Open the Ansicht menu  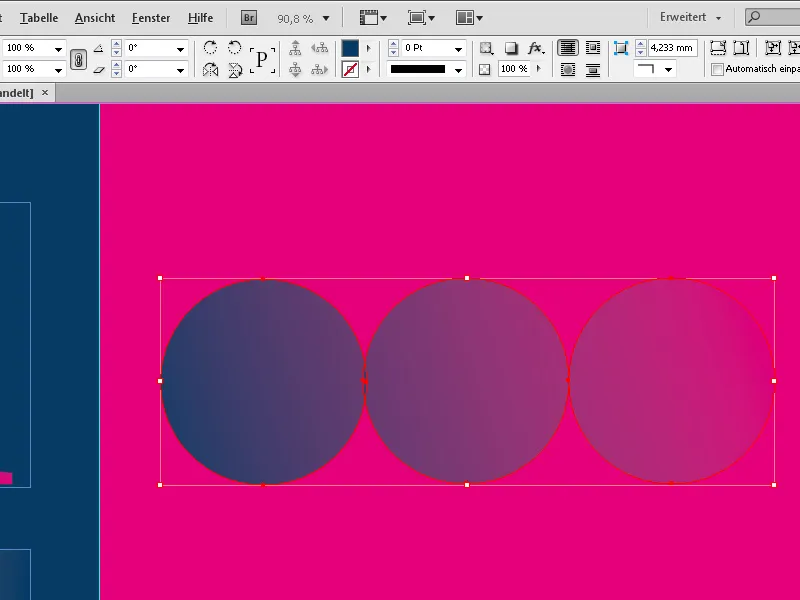[x=95, y=18]
